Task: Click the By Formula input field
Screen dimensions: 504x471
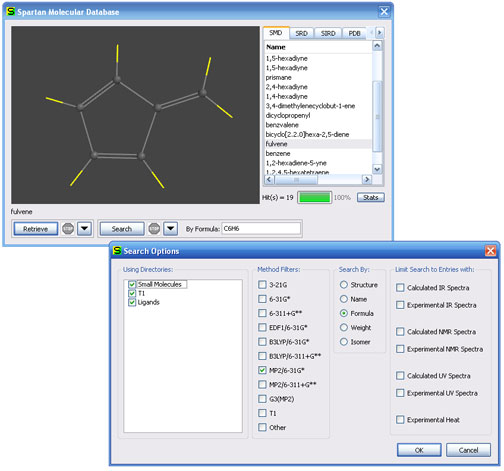Action: pos(261,229)
